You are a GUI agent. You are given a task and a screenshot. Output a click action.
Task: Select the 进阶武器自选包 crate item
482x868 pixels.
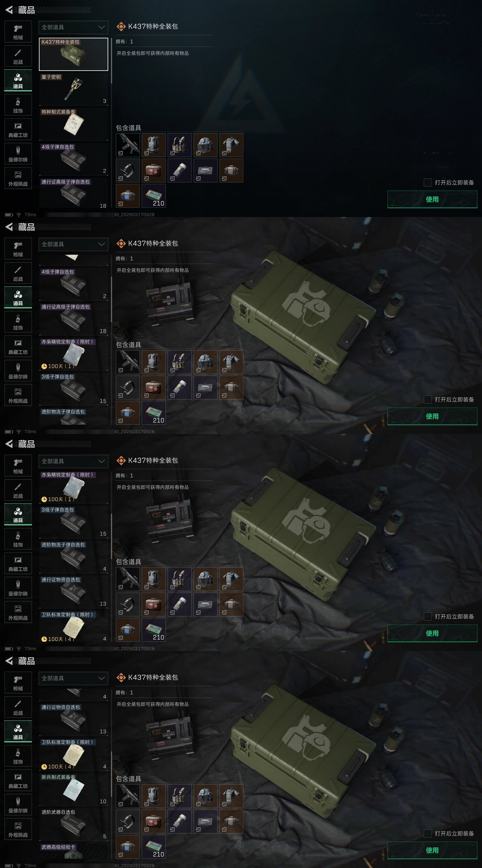74,825
